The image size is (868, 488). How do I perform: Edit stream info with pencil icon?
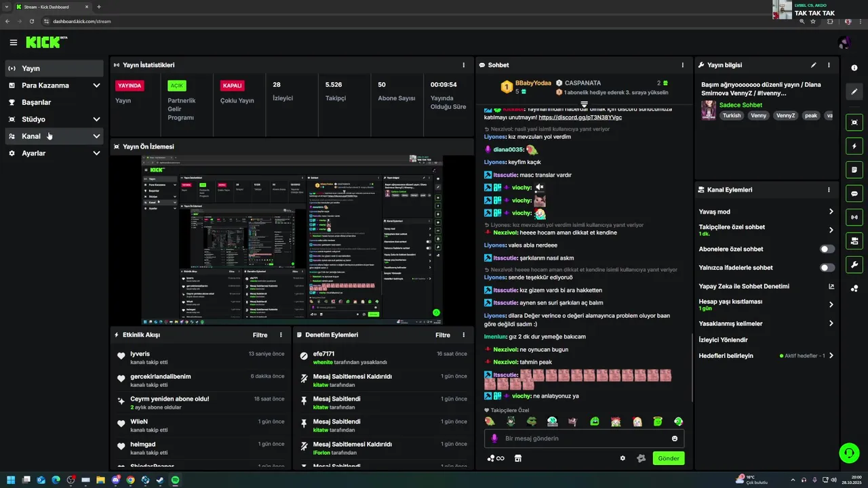813,65
